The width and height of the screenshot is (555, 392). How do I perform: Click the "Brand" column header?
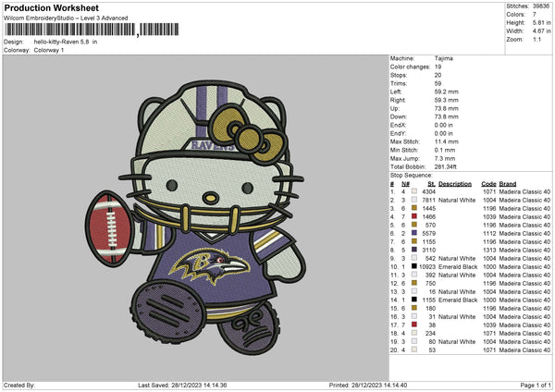[x=508, y=184]
